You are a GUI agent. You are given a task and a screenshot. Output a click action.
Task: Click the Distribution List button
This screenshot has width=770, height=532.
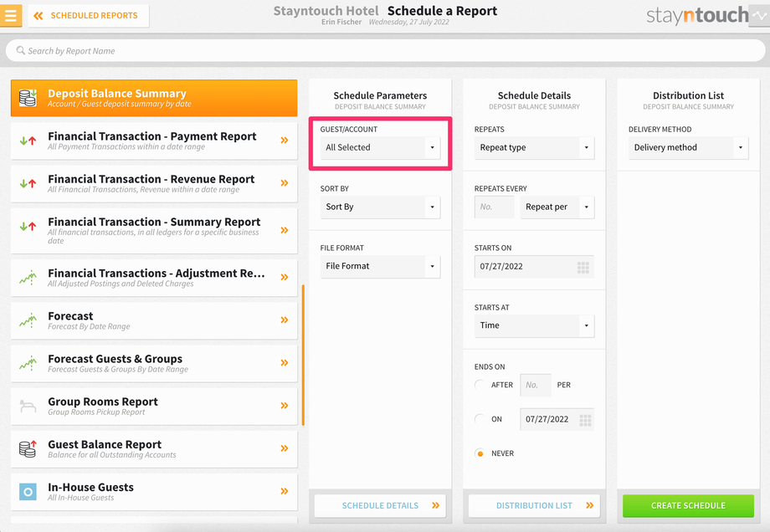click(534, 505)
